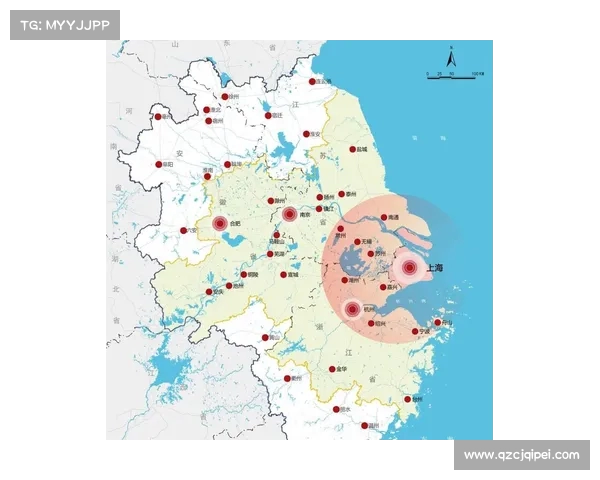Viewport: 600px width, 480px height.
Task: Select the Ningbo (宁波) city dot
Action: (x=415, y=331)
